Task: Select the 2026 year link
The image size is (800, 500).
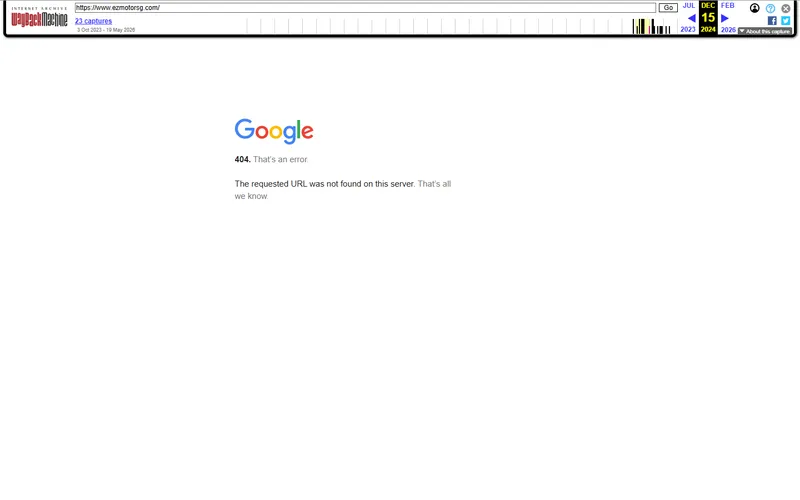Action: tap(728, 30)
